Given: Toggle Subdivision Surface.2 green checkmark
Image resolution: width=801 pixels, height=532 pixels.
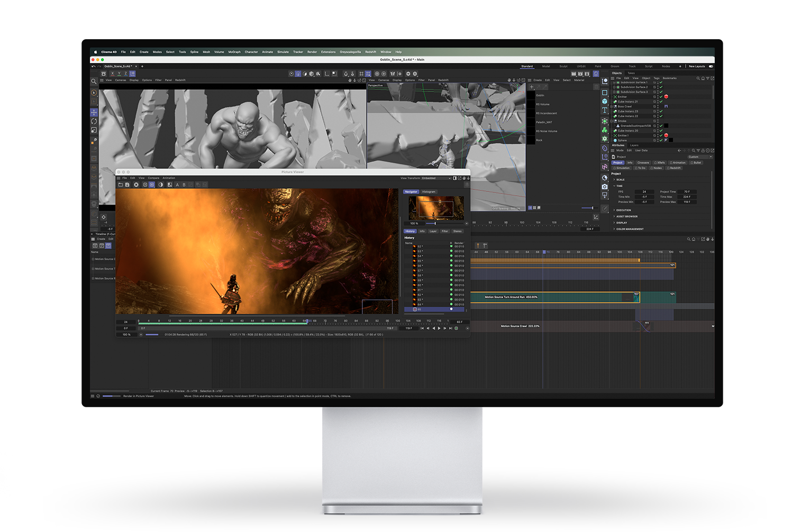Looking at the screenshot, I should (x=661, y=87).
